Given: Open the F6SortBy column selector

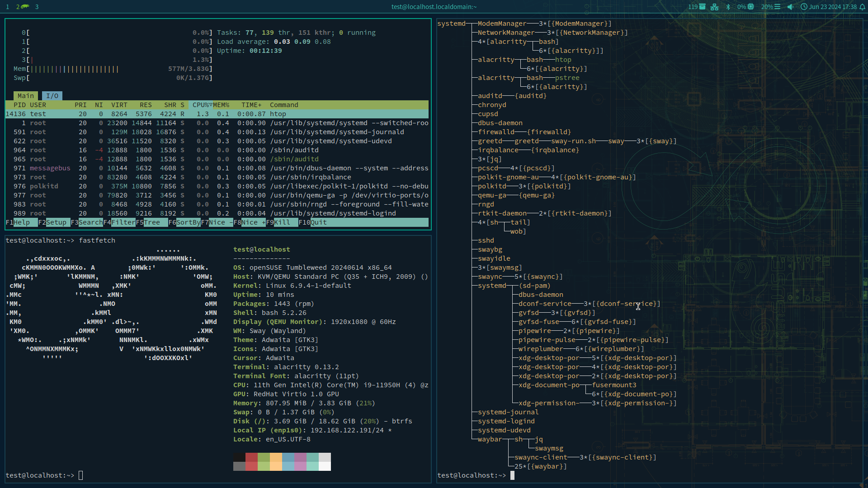Looking at the screenshot, I should [x=185, y=222].
